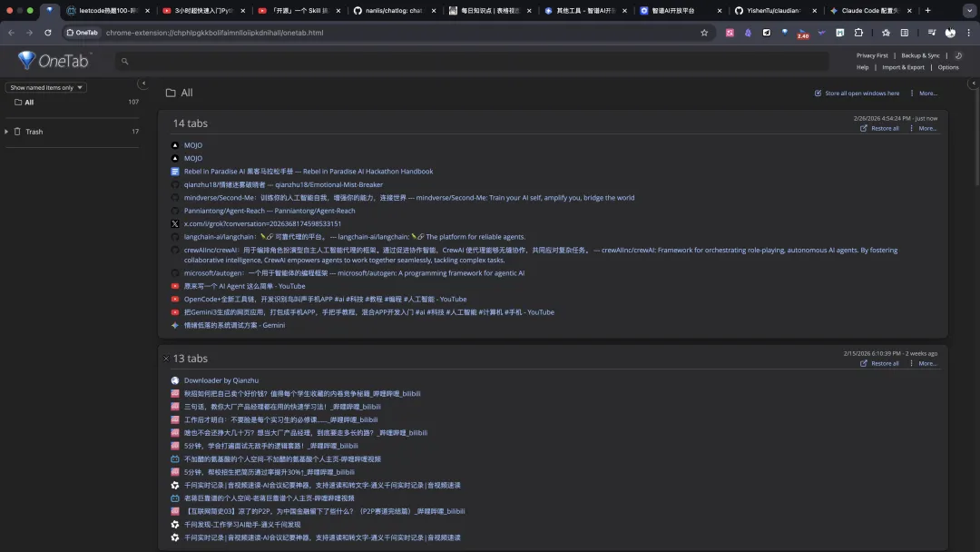Open OpenCode YouTube saved tab

[x=325, y=300]
